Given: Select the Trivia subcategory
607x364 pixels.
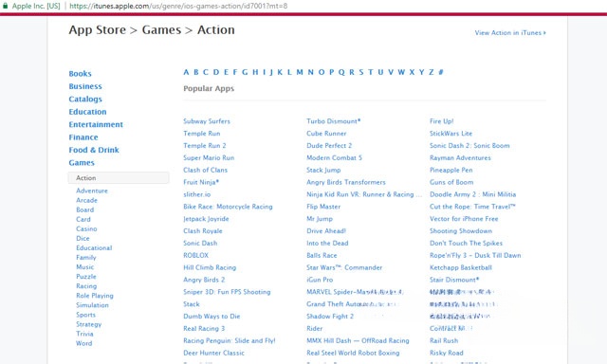Looking at the screenshot, I should (84, 334).
